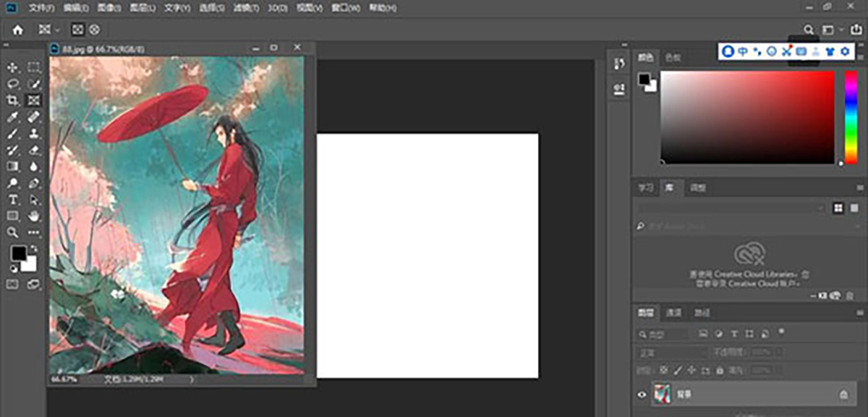Screen dimensions: 868x417
Task: Select the Rectangular Marquee tool
Action: click(33, 67)
